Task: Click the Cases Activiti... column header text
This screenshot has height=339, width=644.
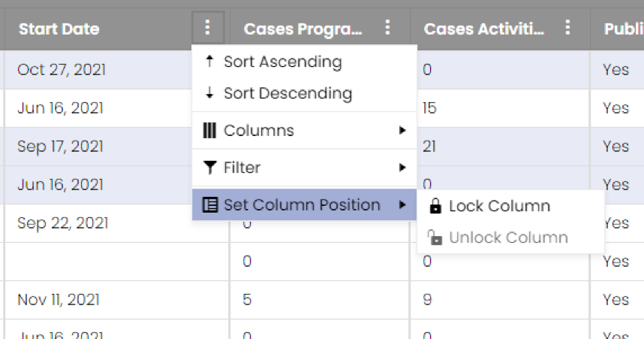Action: click(x=484, y=29)
